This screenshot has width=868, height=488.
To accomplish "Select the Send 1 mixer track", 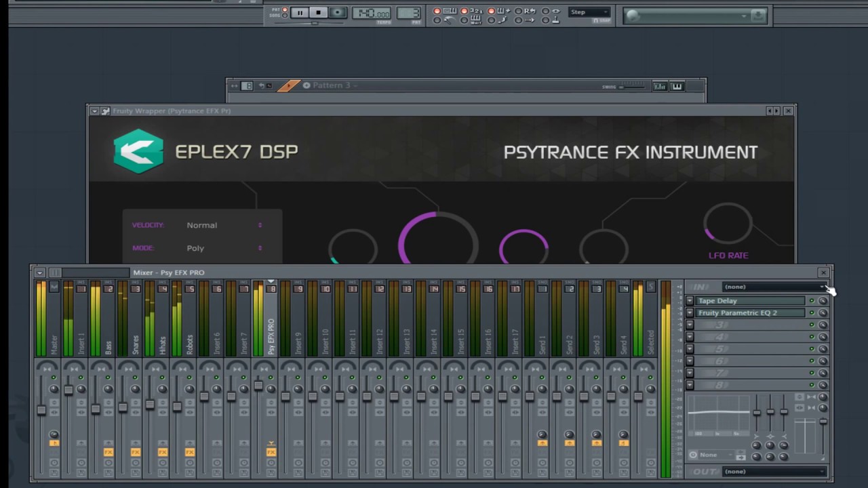I will [x=536, y=319].
